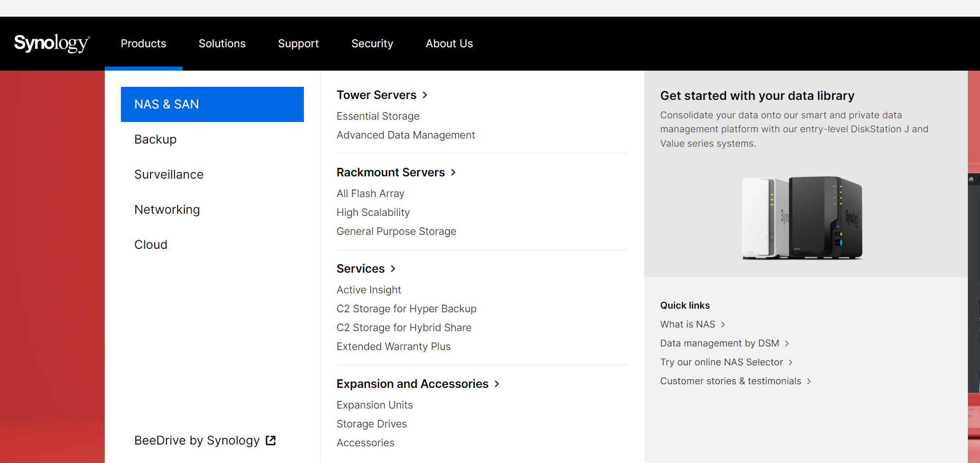980x463 pixels.
Task: Go to Expansion and Accessories heading link
Action: pyautogui.click(x=413, y=384)
